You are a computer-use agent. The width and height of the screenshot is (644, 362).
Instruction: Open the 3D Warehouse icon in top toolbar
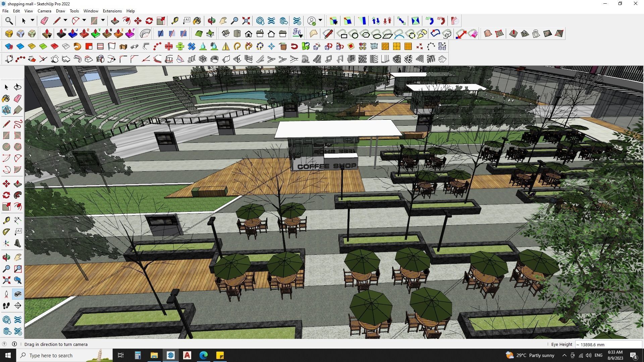pos(260,21)
